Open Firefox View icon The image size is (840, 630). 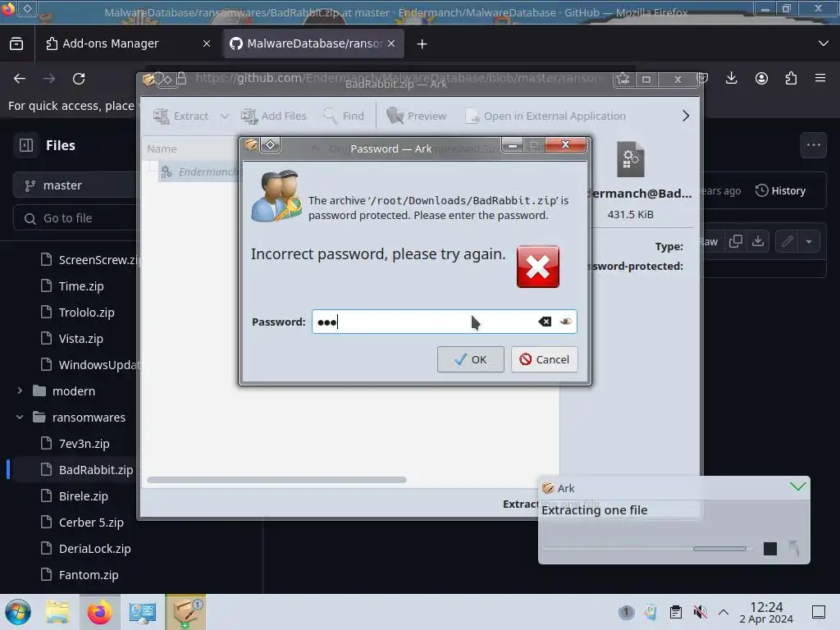click(16, 43)
